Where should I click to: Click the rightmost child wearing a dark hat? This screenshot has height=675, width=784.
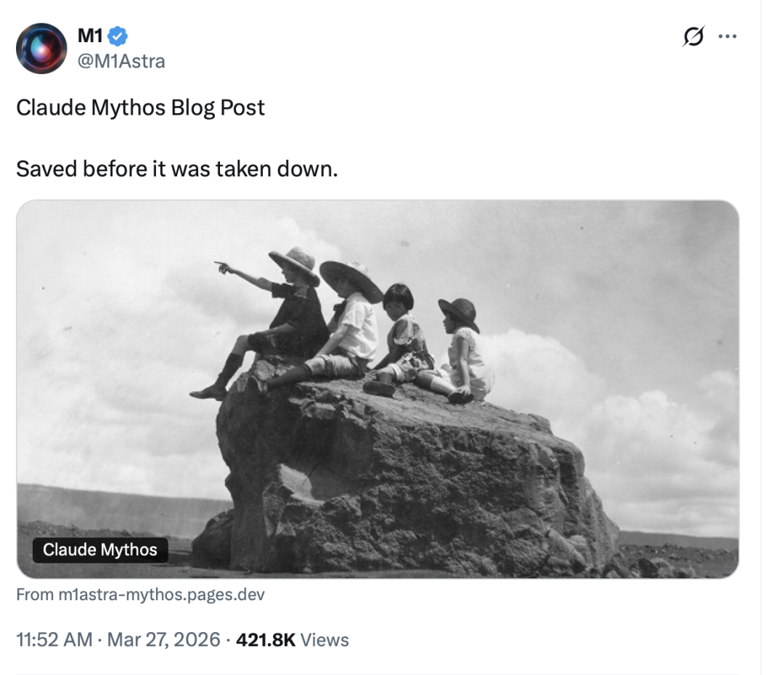tap(465, 348)
